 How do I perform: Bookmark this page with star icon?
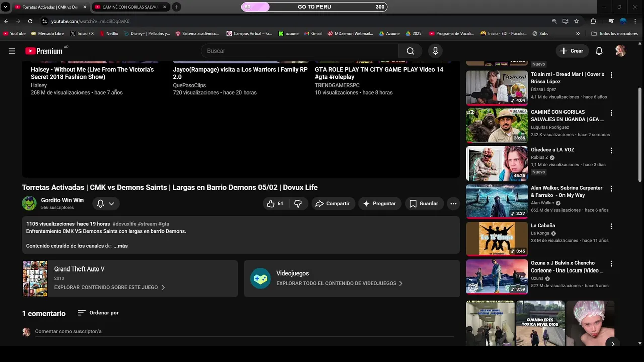tap(576, 21)
